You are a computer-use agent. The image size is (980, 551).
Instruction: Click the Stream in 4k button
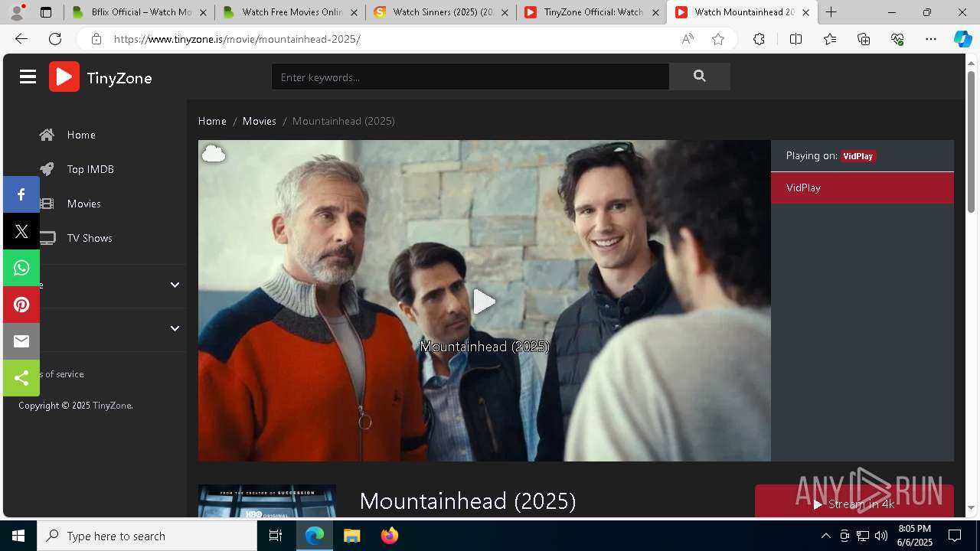point(854,504)
